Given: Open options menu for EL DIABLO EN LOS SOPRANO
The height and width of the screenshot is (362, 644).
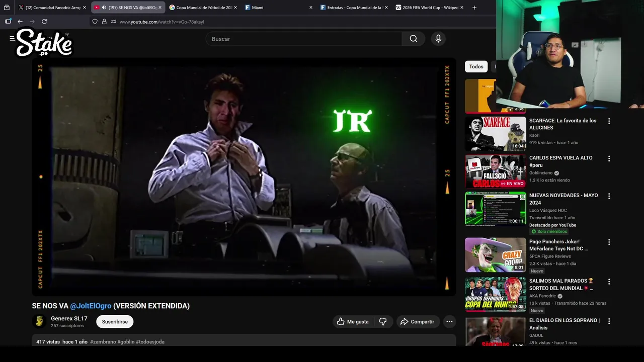Looking at the screenshot, I should coord(609,321).
